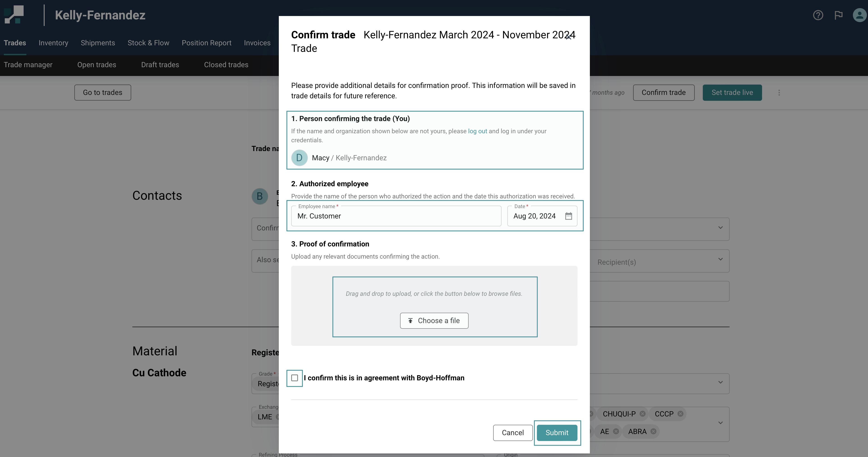This screenshot has width=868, height=457.
Task: Click the Employee name input field
Action: [396, 216]
